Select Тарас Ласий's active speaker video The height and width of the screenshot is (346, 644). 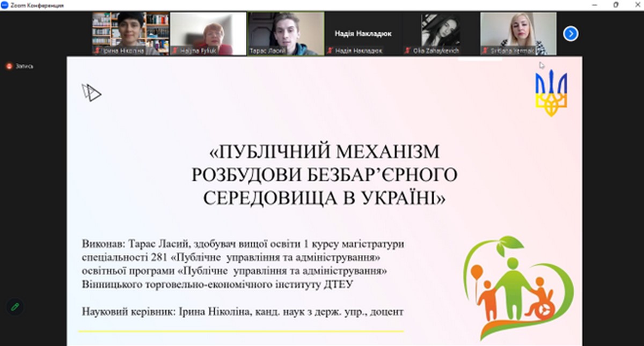pyautogui.click(x=286, y=32)
